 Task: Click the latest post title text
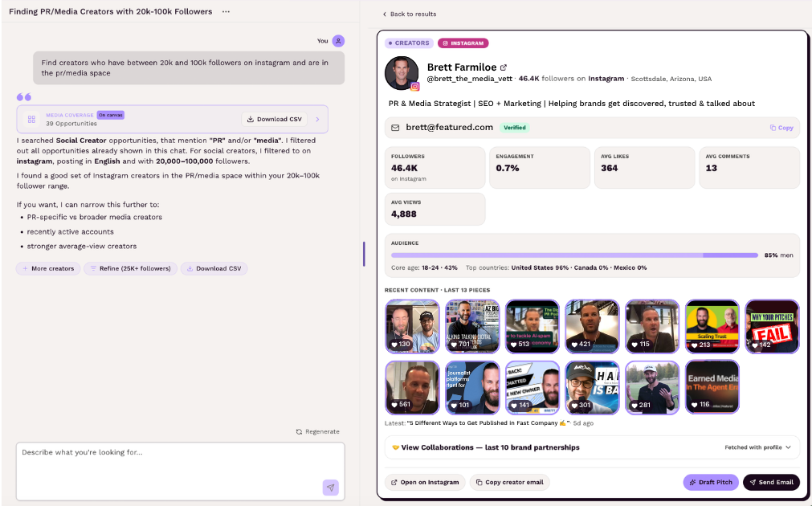tap(489, 423)
